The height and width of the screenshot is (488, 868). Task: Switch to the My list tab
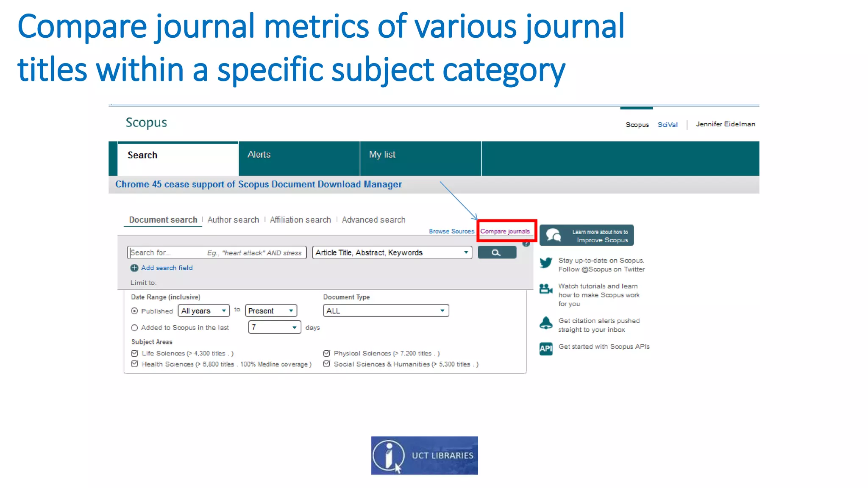tap(421, 159)
